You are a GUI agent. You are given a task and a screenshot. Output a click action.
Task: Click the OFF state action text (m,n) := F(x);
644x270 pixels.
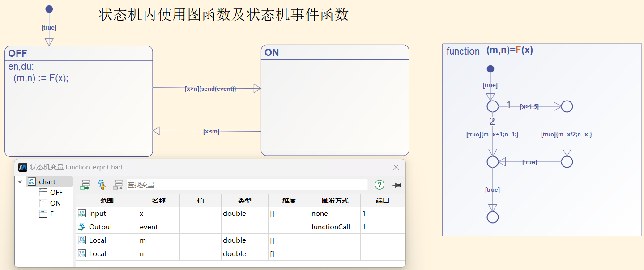point(41,77)
